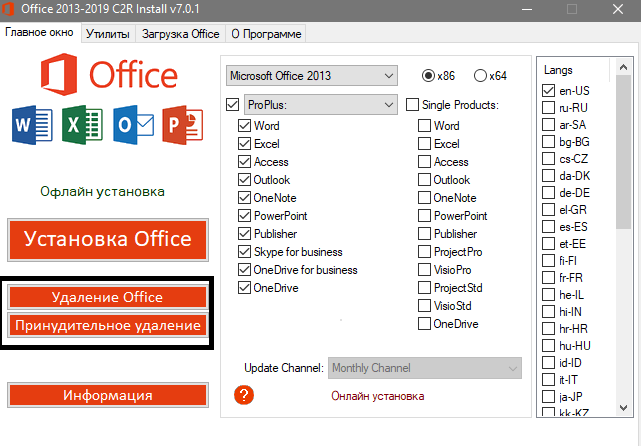The width and height of the screenshot is (641, 446).
Task: Uncheck Publisher in the ProPlus list
Action: pos(244,233)
